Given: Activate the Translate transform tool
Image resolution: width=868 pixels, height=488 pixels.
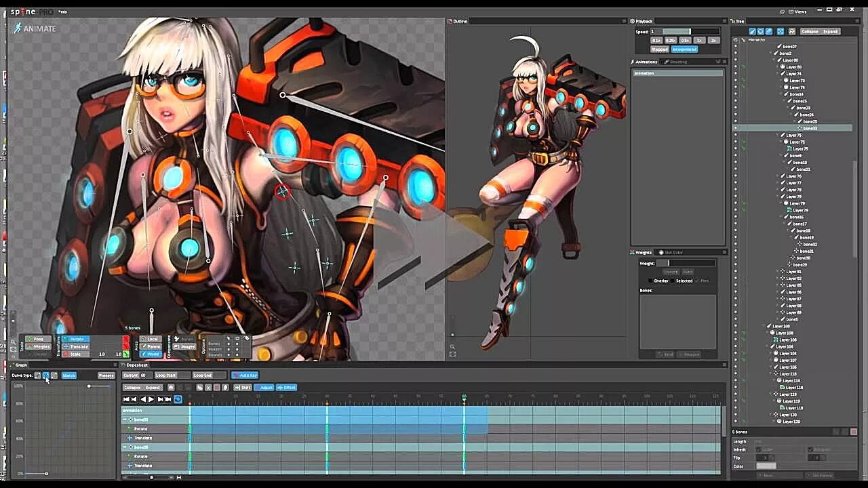Looking at the screenshot, I should (76, 346).
